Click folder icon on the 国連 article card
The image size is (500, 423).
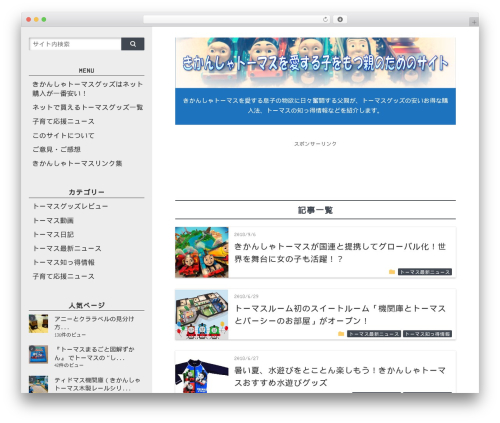click(392, 272)
